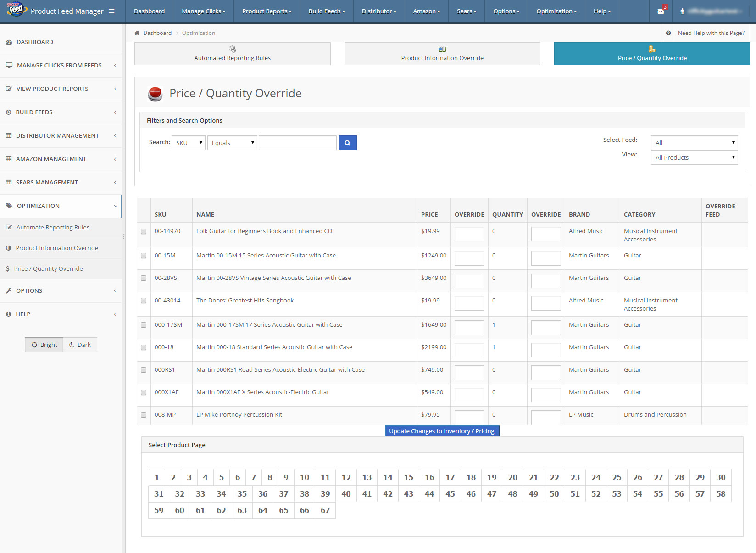This screenshot has width=756, height=553.
Task: Tick the checkbox for SKU 008-MP
Action: click(144, 415)
